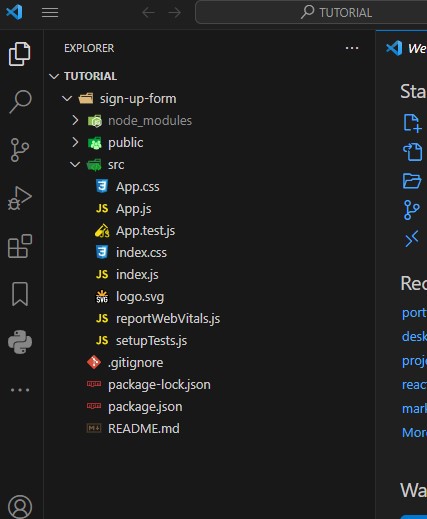The height and width of the screenshot is (519, 427).
Task: Click the New File icon on Welcome page
Action: pyautogui.click(x=412, y=123)
